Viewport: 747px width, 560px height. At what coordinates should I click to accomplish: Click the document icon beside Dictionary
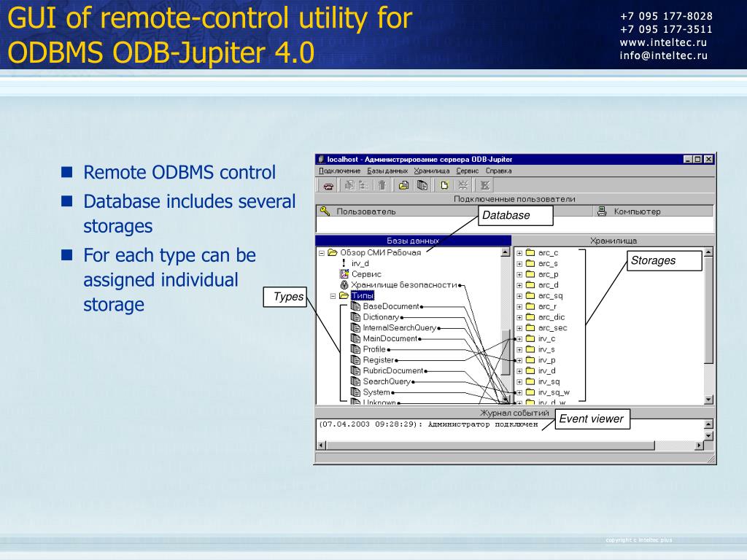point(355,317)
